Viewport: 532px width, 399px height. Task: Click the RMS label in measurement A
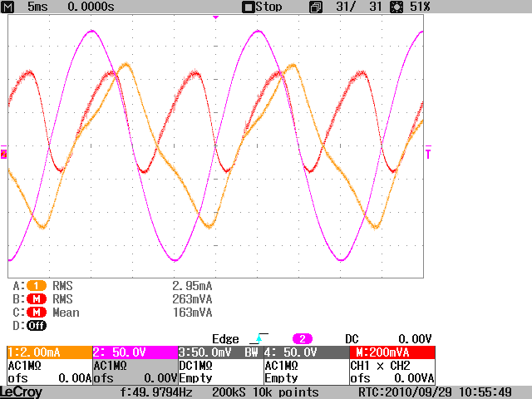(x=62, y=286)
